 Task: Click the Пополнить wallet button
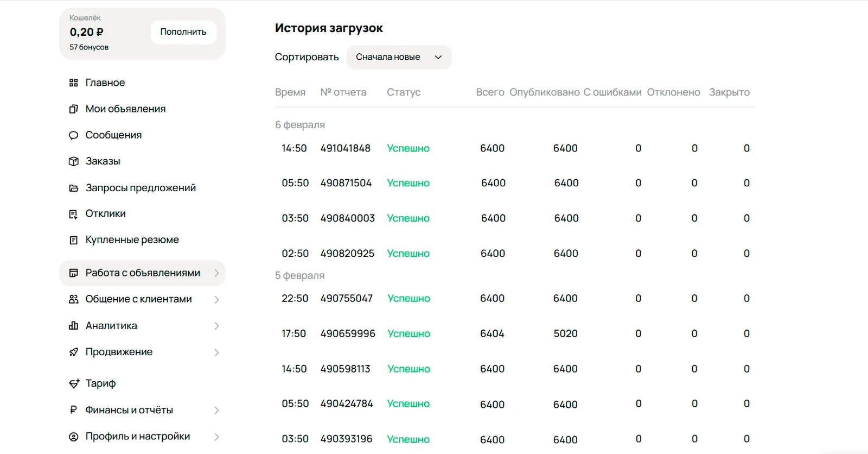[x=183, y=32]
